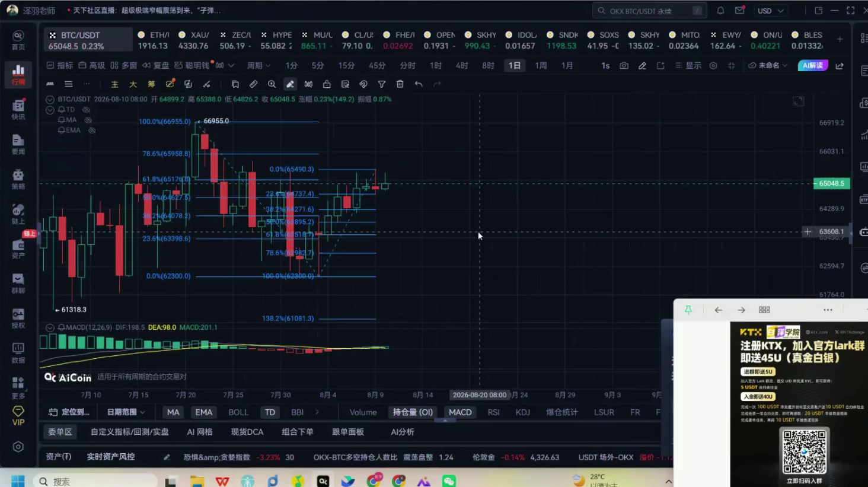
Task: Click the AI解读 button
Action: pos(813,66)
